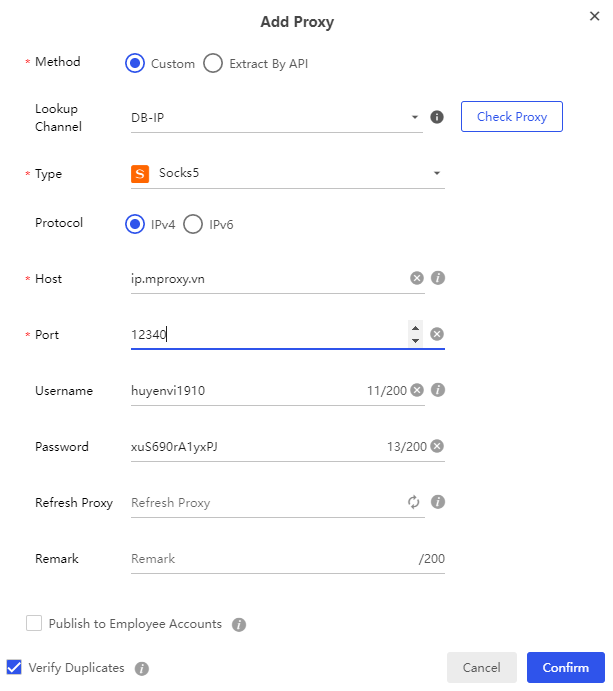The height and width of the screenshot is (691, 613).
Task: Clear the Password field using X icon
Action: [x=437, y=446]
